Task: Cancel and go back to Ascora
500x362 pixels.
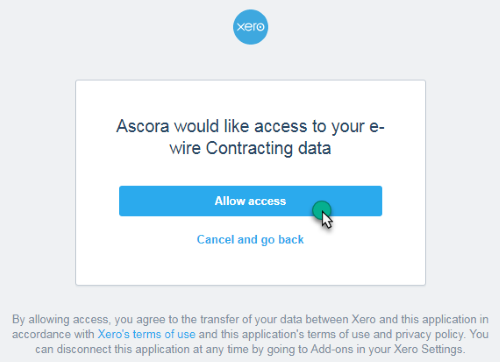Action: [250, 240]
